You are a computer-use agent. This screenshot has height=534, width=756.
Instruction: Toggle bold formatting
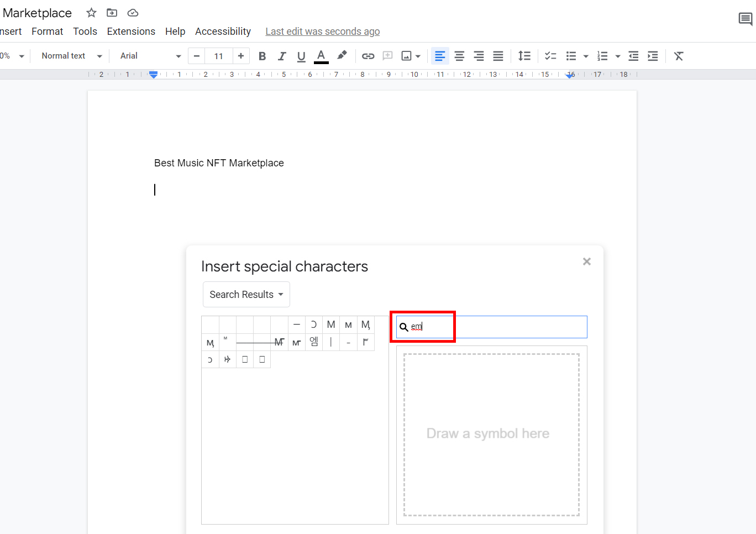point(262,56)
